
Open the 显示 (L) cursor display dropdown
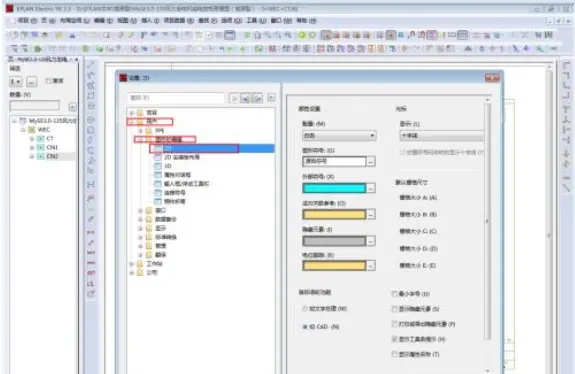tap(442, 136)
